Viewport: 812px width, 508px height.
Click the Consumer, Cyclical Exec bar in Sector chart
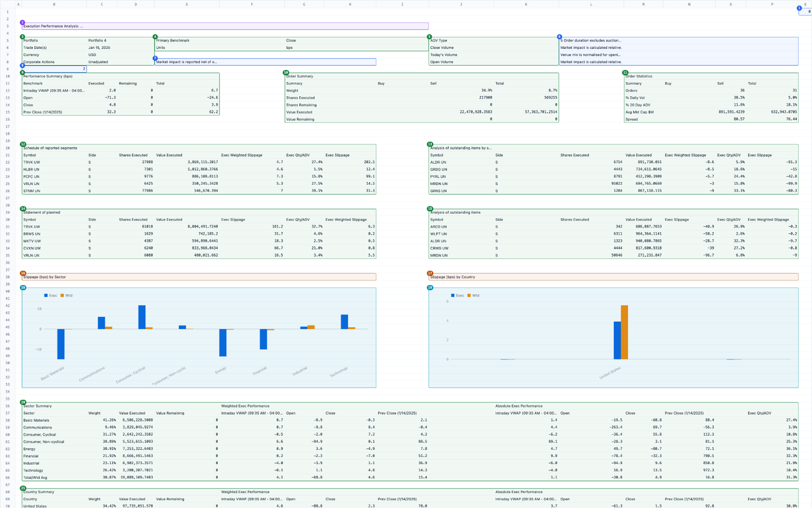coord(142,317)
